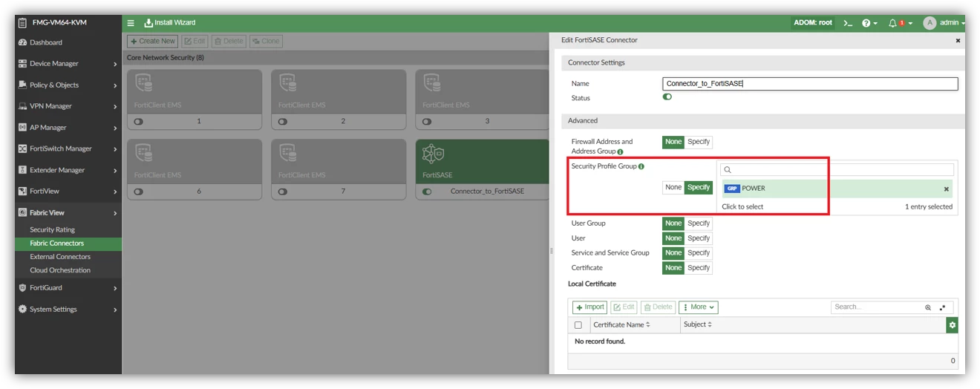
Task: Click Import local certificate button
Action: pos(589,307)
